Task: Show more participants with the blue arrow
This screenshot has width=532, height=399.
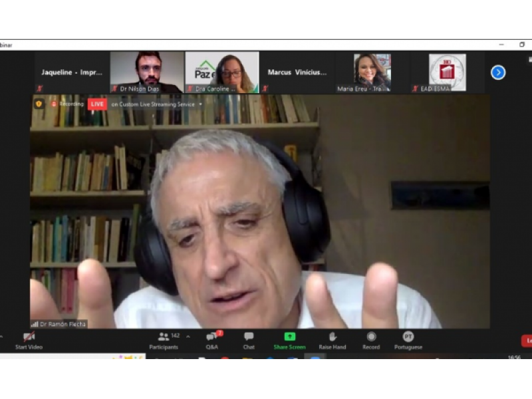Action: coord(498,72)
